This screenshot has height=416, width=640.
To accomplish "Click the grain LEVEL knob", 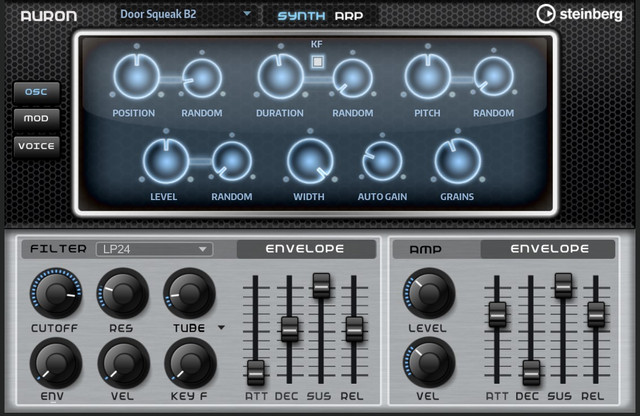I will click(x=166, y=161).
